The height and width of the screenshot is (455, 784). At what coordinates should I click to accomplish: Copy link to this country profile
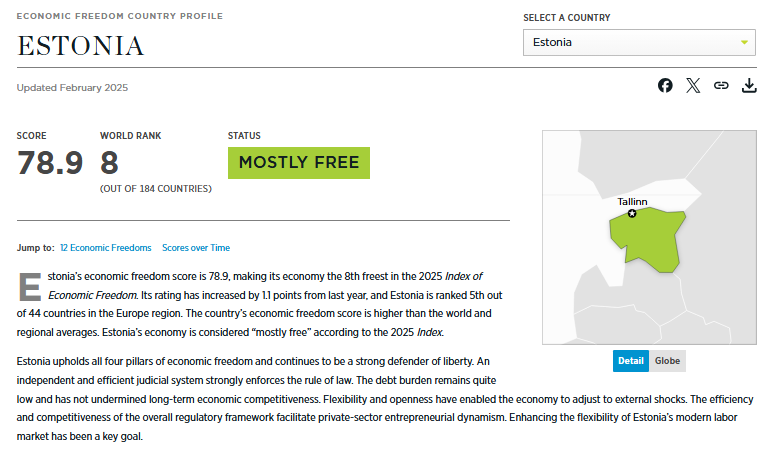pyautogui.click(x=721, y=86)
